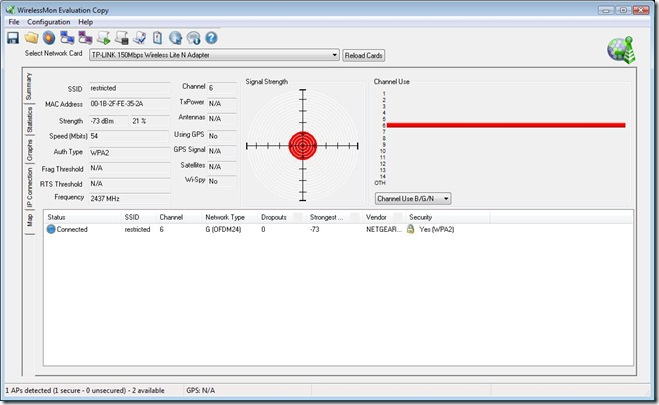Screen dimensions: 659x405
Task: Click the purple dual-monitor toolbar icon
Action: tap(85, 37)
